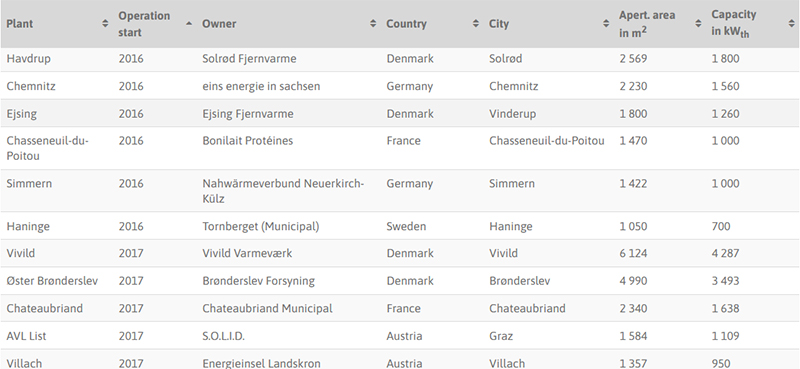Viewport: 800px width, 369px height.
Task: Click the Chemnitz plant name cell
Action: click(31, 86)
